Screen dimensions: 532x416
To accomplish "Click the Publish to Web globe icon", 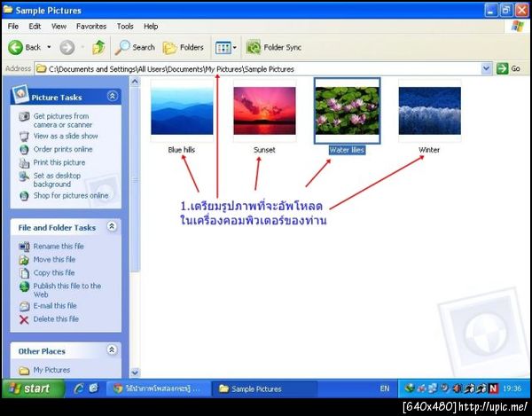I will point(24,286).
